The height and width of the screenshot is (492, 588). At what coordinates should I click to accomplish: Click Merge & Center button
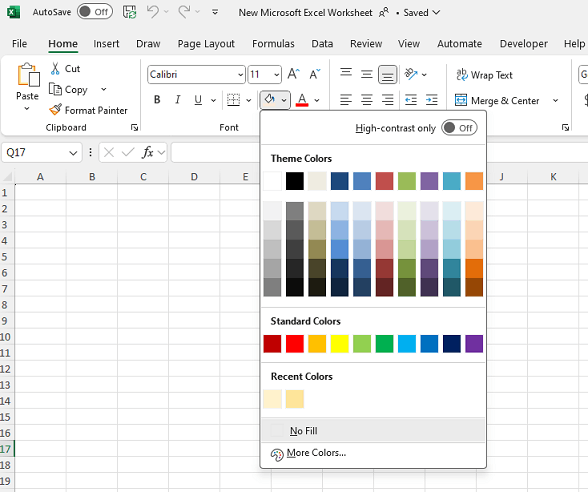coord(497,100)
